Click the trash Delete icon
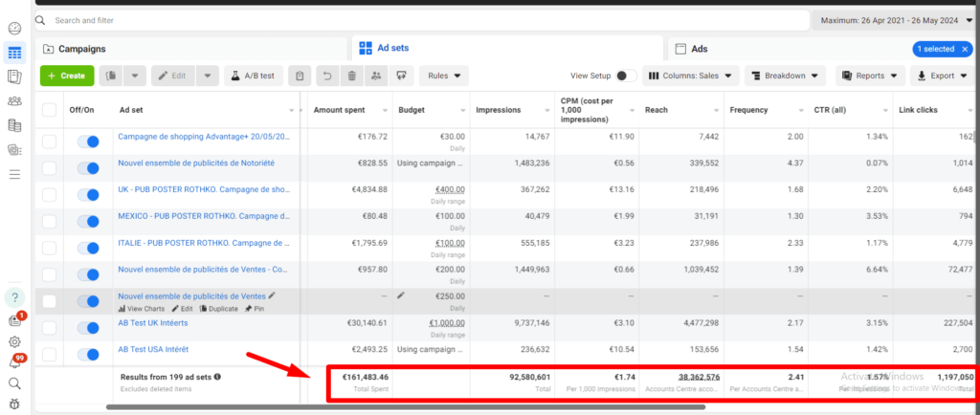 pyautogui.click(x=352, y=76)
